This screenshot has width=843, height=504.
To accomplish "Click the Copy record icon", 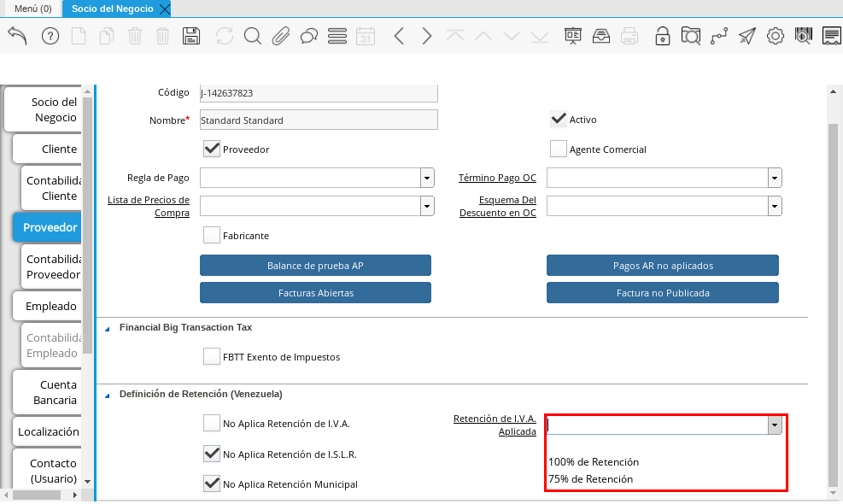I will [x=107, y=36].
